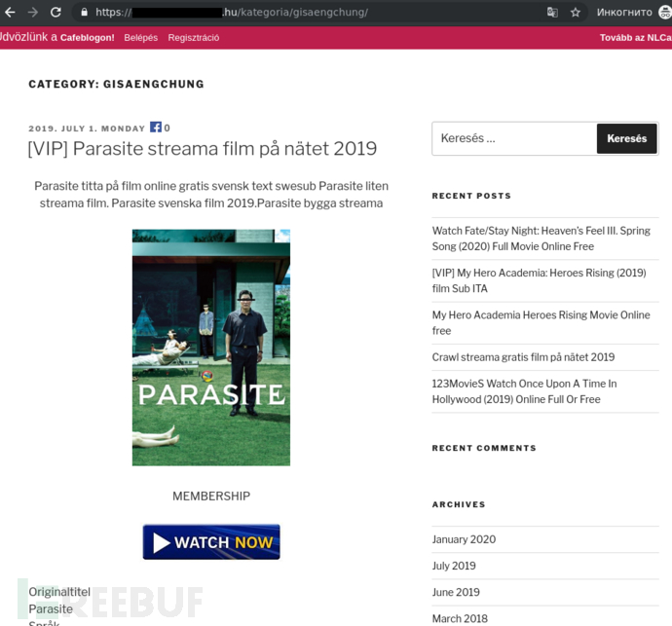Click the Archives heading
The image size is (672, 626).
[x=459, y=504]
